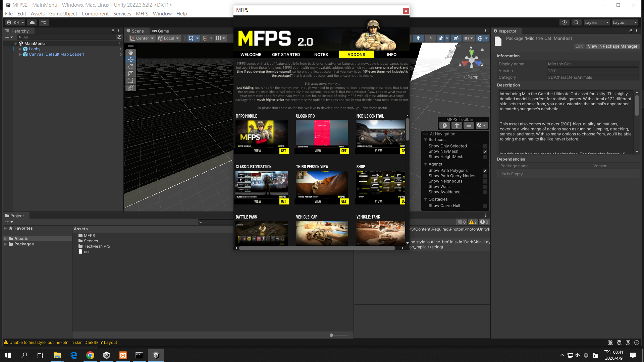644x362 pixels.
Task: Click GET button under MFPS Mobile
Action: (x=283, y=151)
